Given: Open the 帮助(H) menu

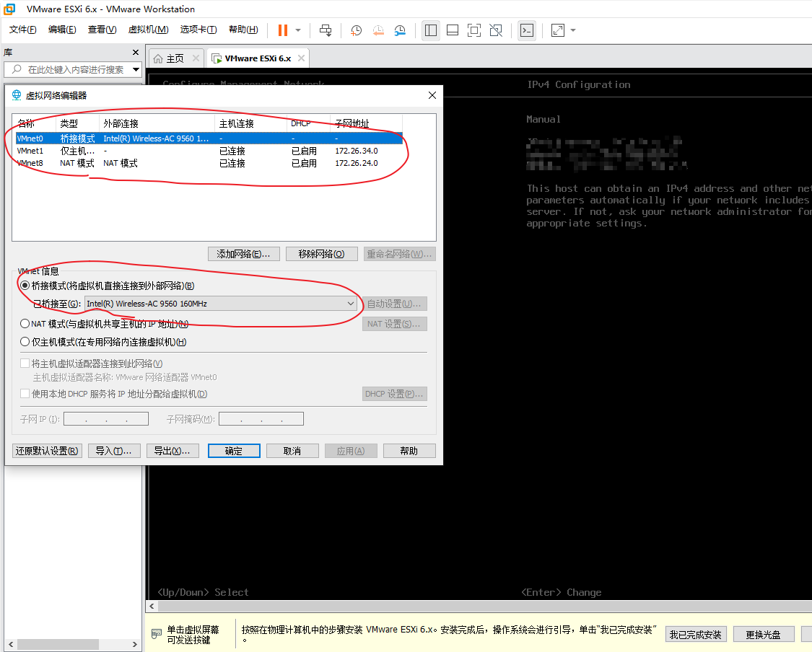Looking at the screenshot, I should 243,30.
